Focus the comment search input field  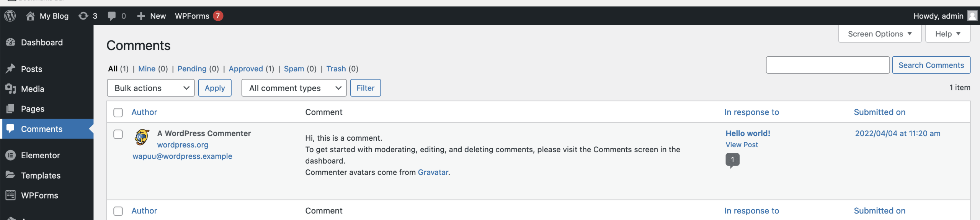[827, 65]
